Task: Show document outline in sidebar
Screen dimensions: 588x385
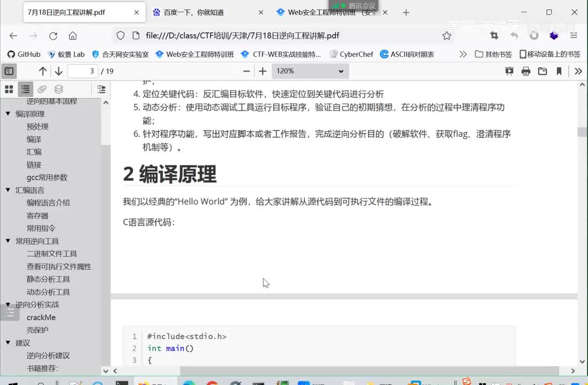Action: click(26, 89)
